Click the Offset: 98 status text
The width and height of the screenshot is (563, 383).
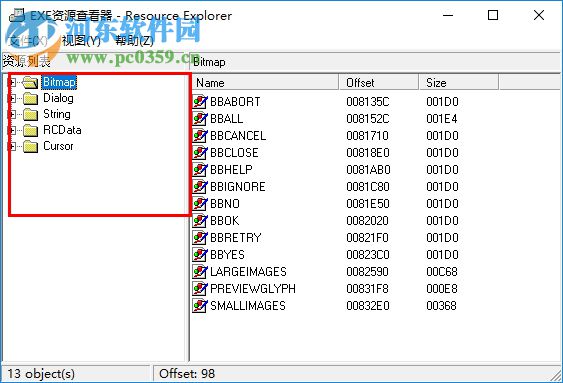click(x=187, y=374)
